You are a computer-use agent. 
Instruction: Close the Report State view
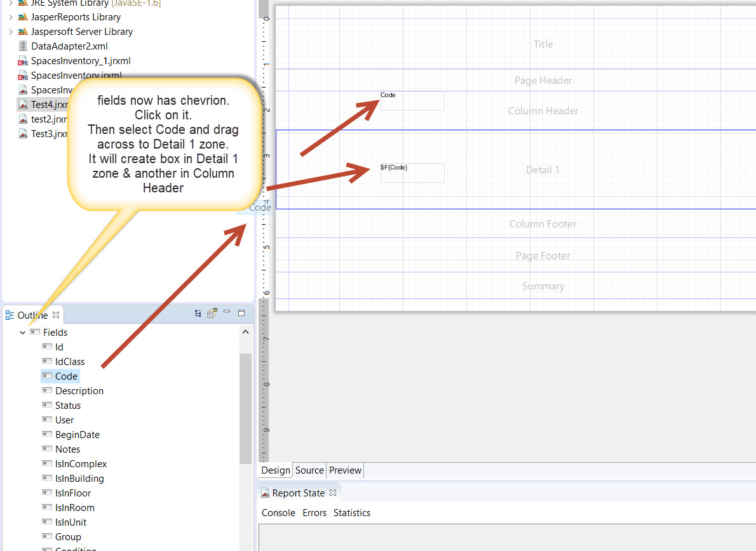(x=333, y=493)
